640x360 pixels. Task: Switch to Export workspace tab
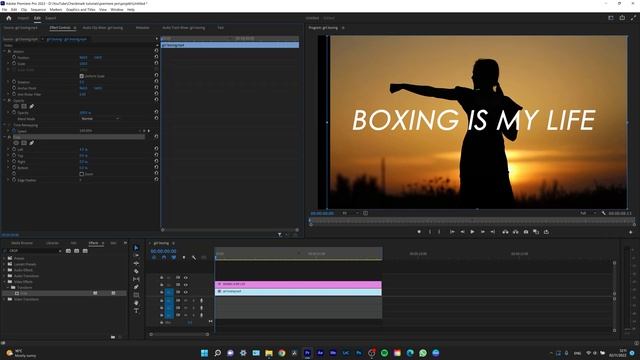click(x=51, y=18)
